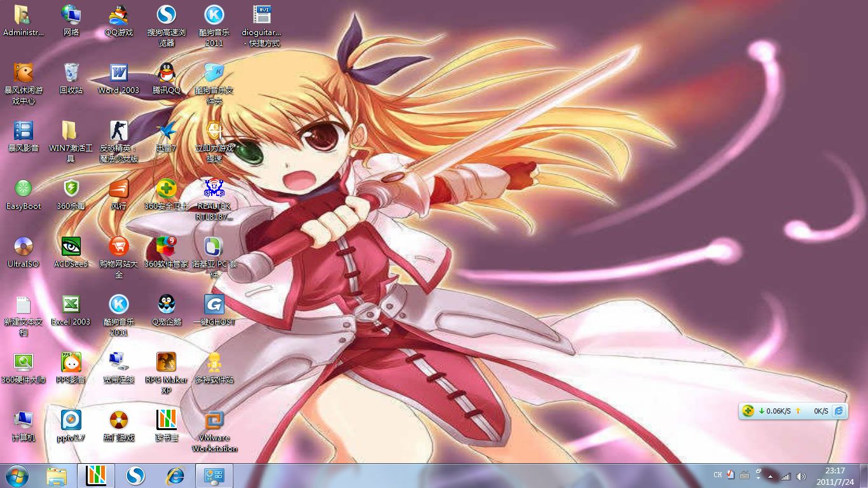Open Windows Explorer from the taskbar
This screenshot has width=868, height=488.
(57, 475)
